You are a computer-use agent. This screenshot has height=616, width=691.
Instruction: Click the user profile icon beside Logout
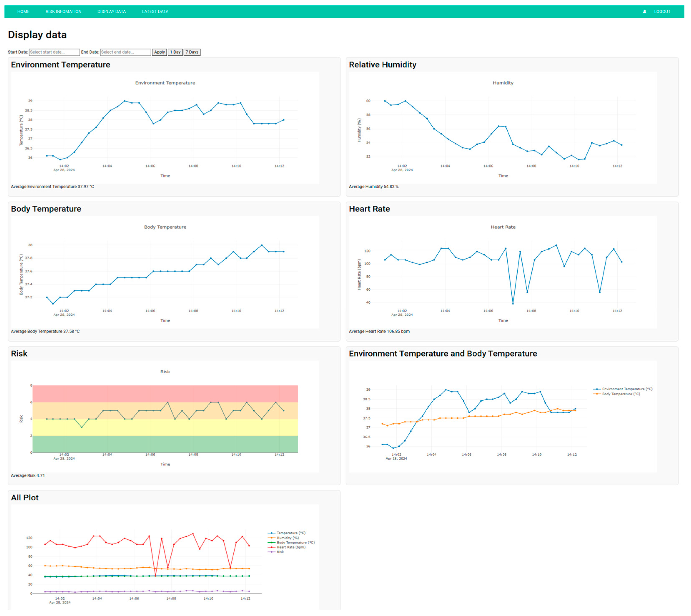click(644, 11)
